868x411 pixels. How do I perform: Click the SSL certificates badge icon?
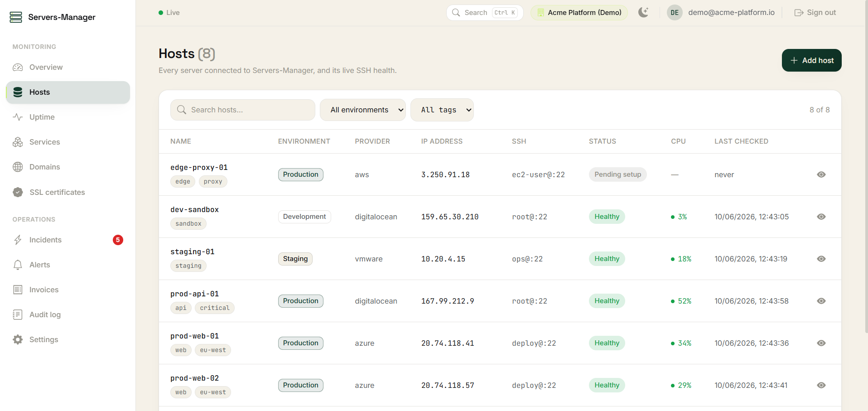click(18, 192)
